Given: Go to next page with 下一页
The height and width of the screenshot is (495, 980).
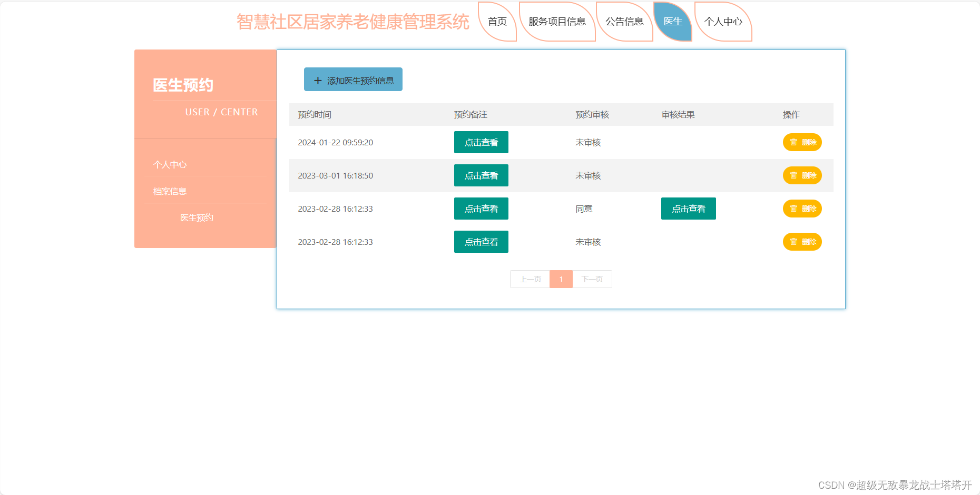Looking at the screenshot, I should tap(592, 279).
